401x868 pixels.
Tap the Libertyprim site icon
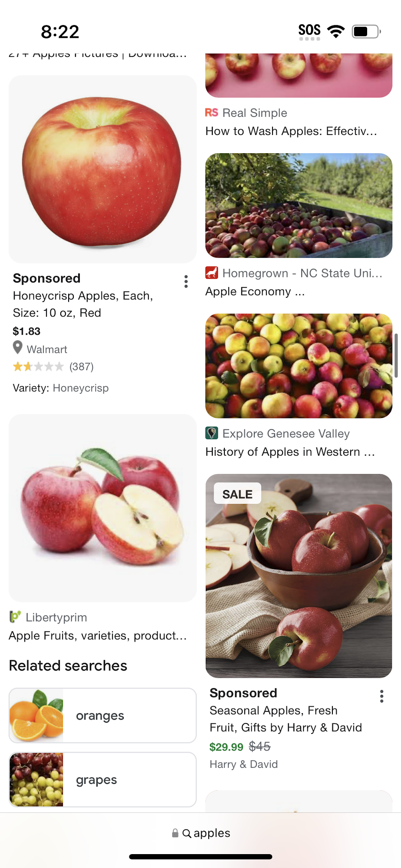click(x=15, y=617)
